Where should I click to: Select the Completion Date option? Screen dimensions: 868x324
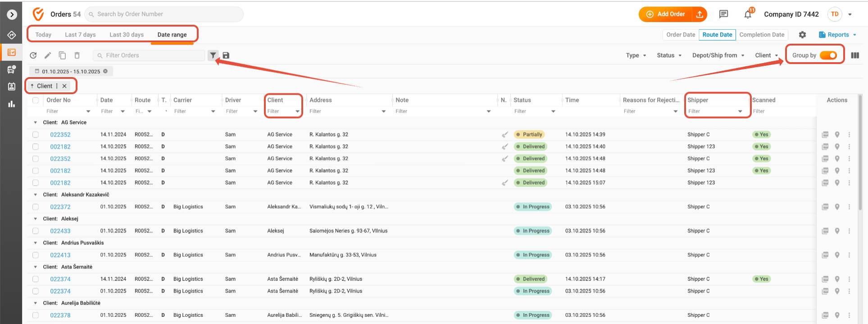(762, 35)
